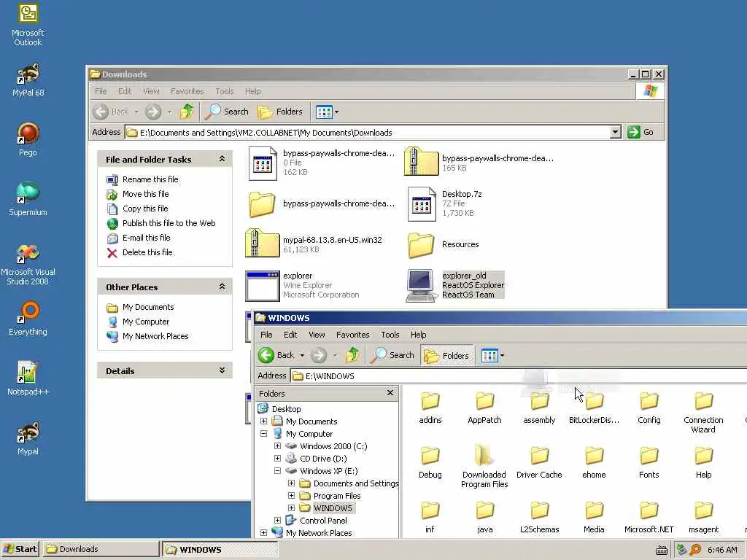Click Publish this file to the Web

point(169,223)
